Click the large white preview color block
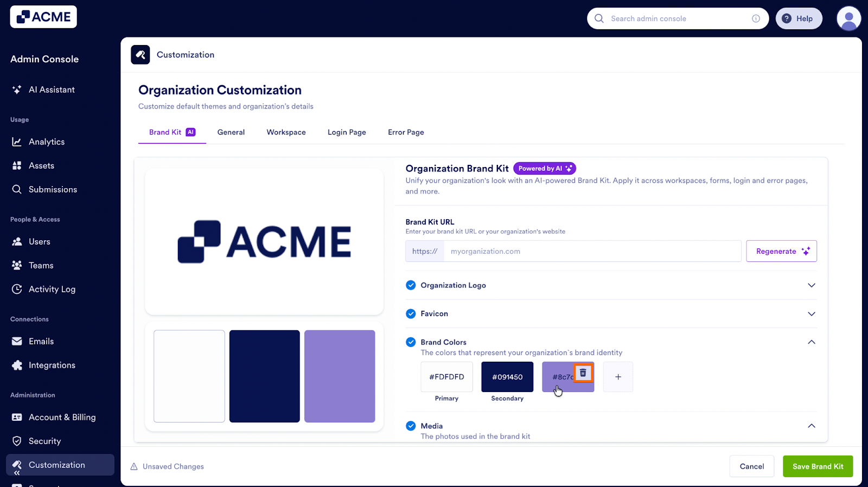 point(189,376)
